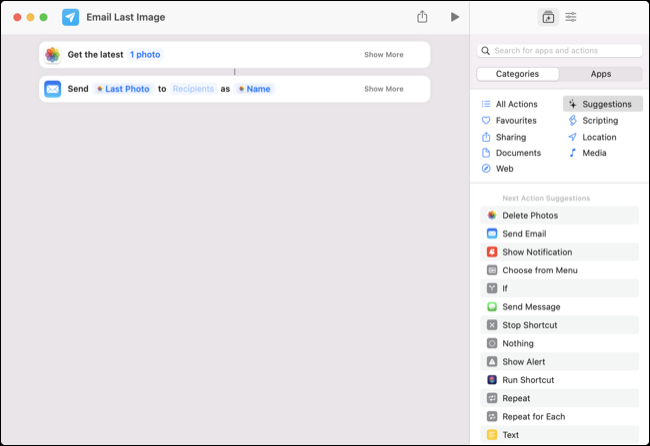650x446 pixels.
Task: Run the shortcut with the play button
Action: click(455, 17)
